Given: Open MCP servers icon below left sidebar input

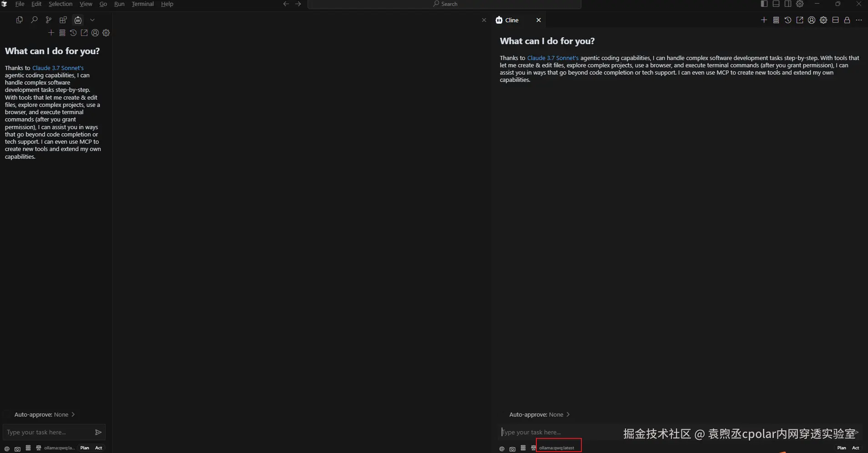Looking at the screenshot, I should 28,448.
